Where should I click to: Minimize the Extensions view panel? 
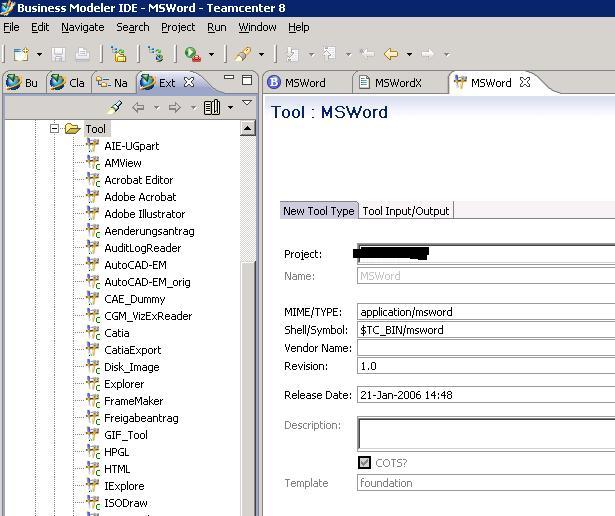229,78
